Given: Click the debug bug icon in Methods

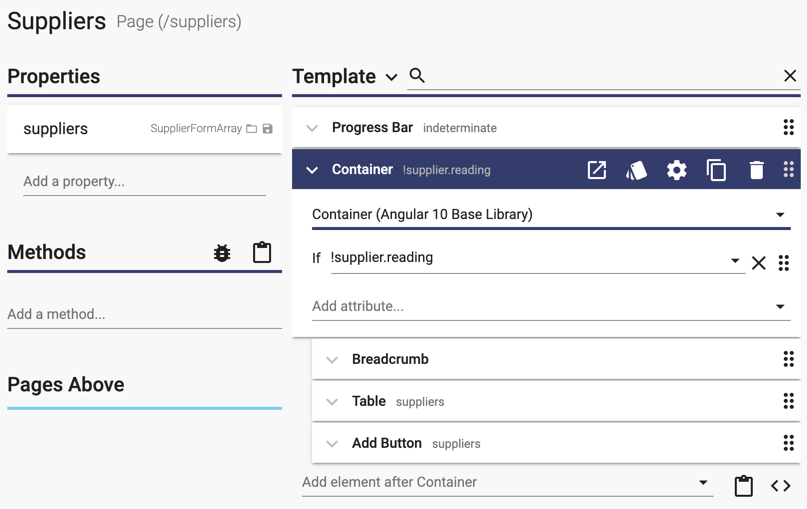Looking at the screenshot, I should click(222, 253).
